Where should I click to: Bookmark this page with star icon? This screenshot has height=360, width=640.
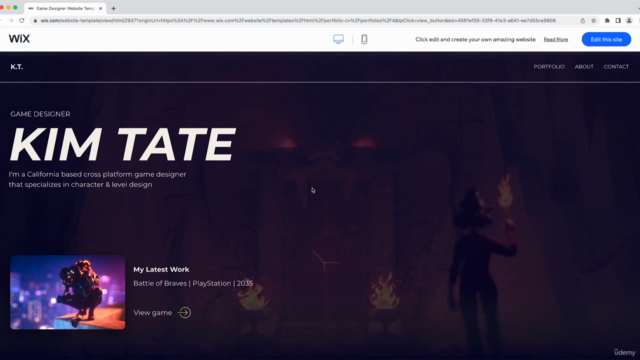click(x=593, y=20)
